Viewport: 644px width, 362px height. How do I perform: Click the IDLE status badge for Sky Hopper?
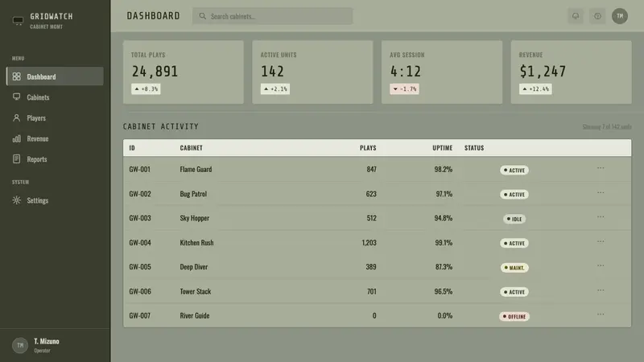(514, 219)
